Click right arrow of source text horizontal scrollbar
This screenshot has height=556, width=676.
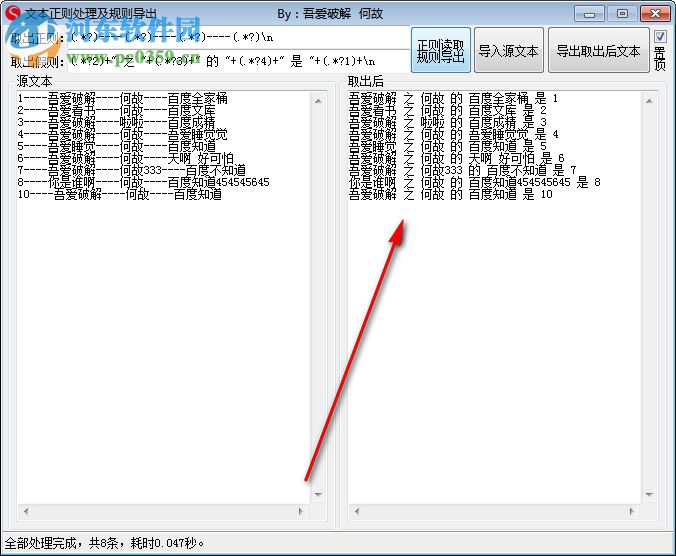click(300, 511)
